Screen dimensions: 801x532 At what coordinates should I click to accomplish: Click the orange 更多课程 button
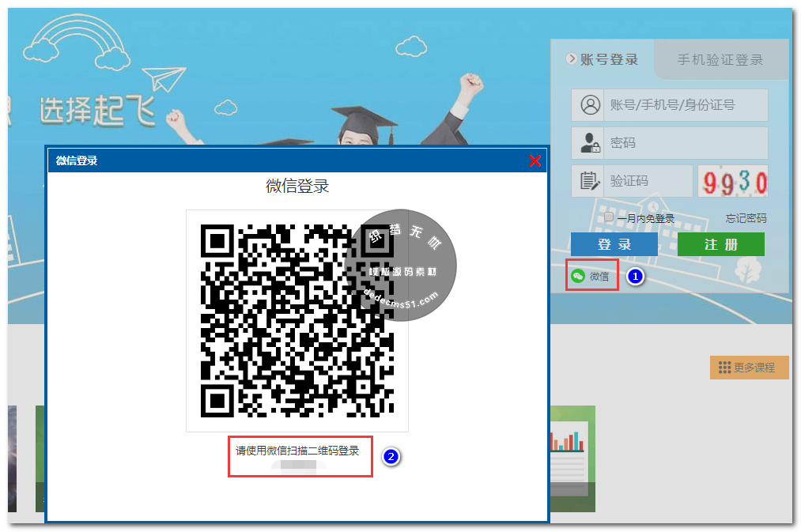coord(749,367)
